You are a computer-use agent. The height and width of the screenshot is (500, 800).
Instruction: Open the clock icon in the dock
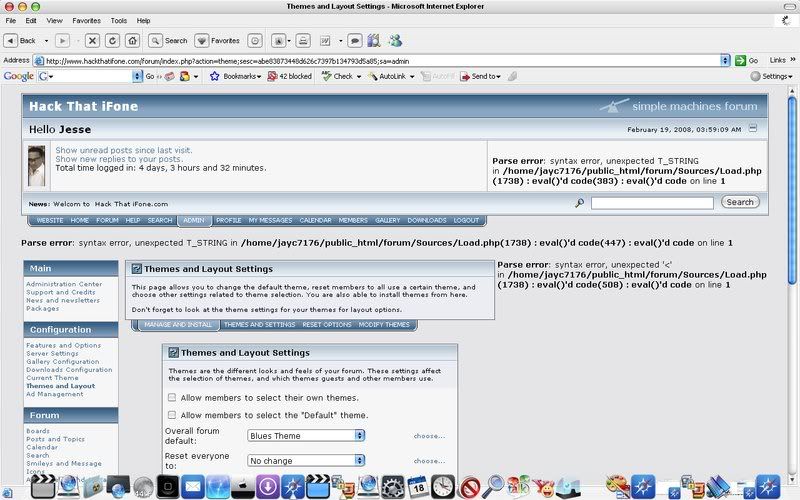443,487
